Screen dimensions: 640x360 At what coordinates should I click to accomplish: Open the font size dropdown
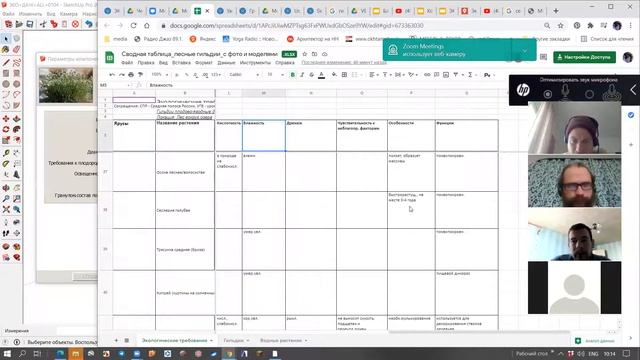[275, 75]
